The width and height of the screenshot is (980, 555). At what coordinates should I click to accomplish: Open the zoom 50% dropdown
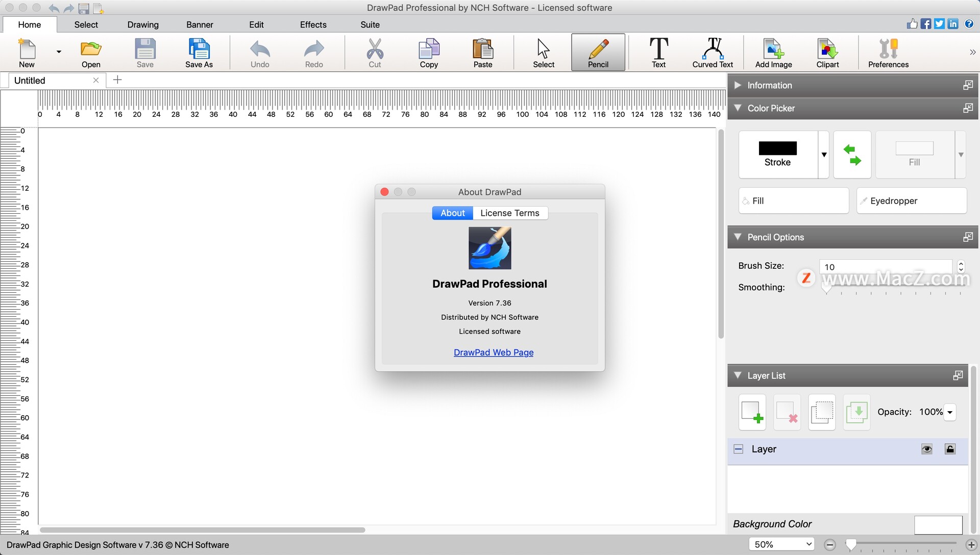tap(781, 544)
